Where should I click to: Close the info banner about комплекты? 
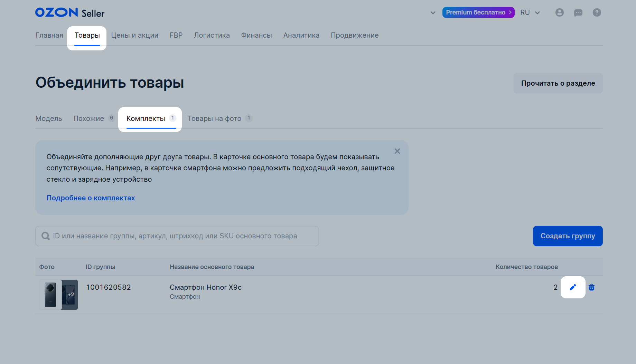[x=397, y=151]
